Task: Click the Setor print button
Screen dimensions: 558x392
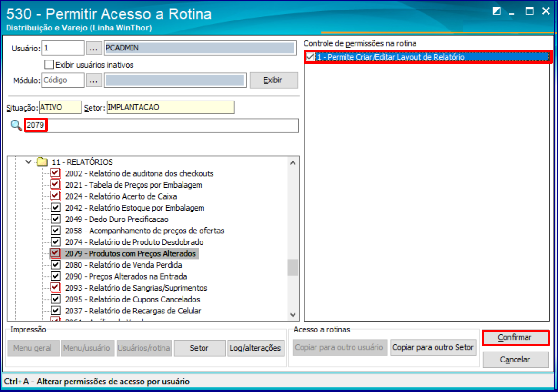Action: [199, 348]
